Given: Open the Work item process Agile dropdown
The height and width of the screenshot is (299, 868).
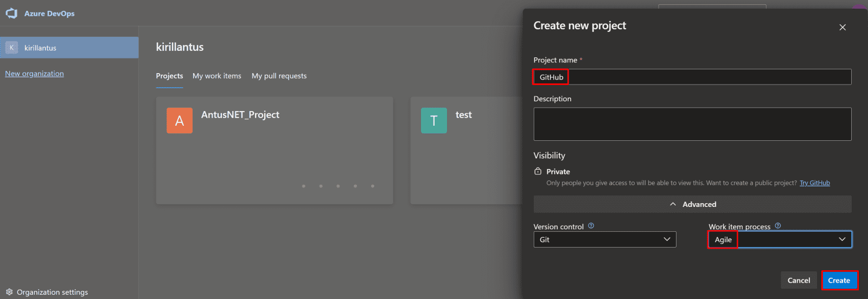Looking at the screenshot, I should 780,239.
